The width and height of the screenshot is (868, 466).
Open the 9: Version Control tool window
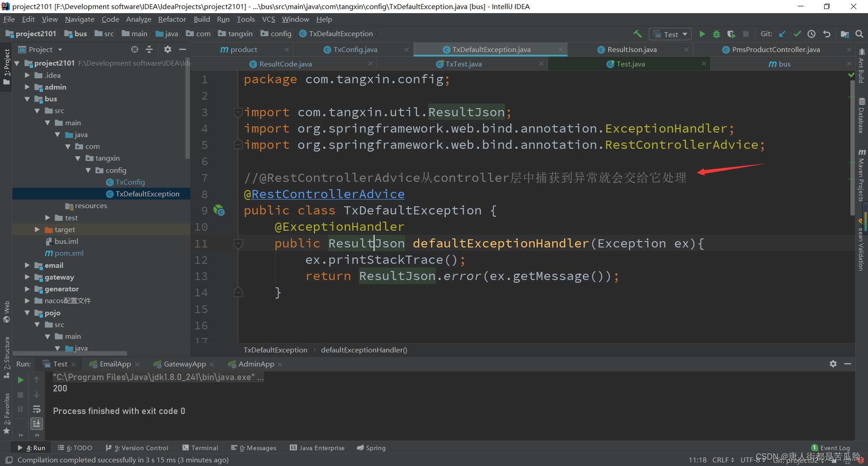click(137, 448)
